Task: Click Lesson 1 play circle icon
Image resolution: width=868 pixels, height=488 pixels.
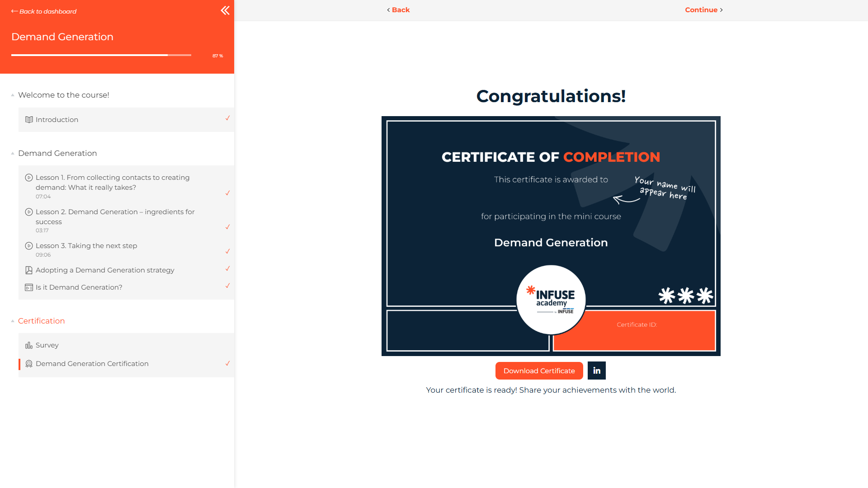Action: tap(29, 178)
